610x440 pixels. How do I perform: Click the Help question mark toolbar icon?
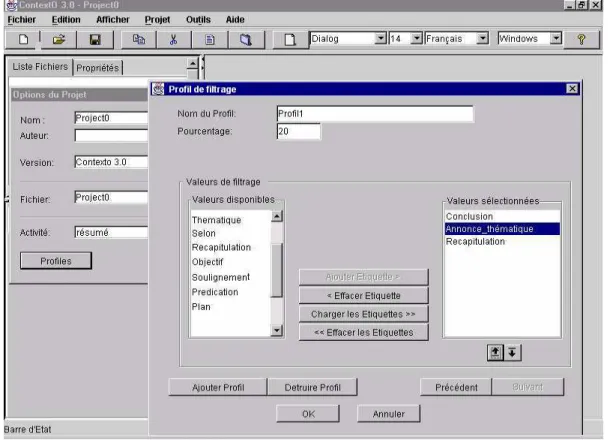582,39
